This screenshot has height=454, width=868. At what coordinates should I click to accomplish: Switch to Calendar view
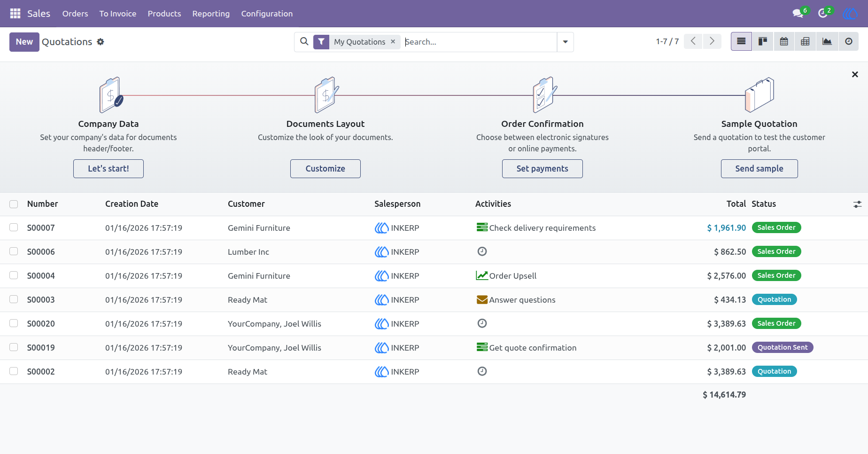click(x=784, y=42)
